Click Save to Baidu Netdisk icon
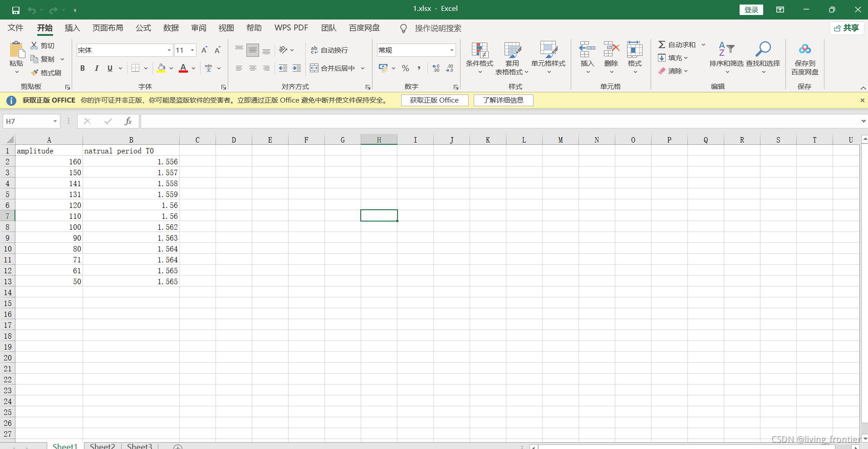This screenshot has height=449, width=868. [x=805, y=49]
